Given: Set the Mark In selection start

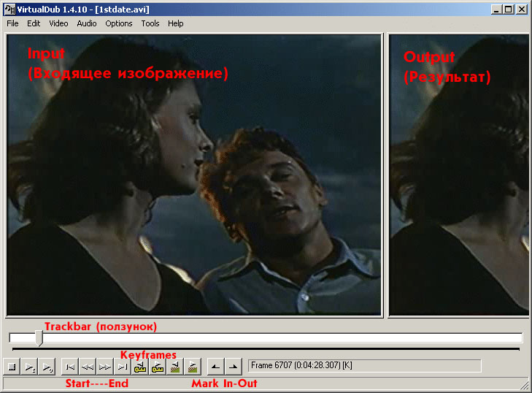Looking at the screenshot, I should (x=215, y=367).
